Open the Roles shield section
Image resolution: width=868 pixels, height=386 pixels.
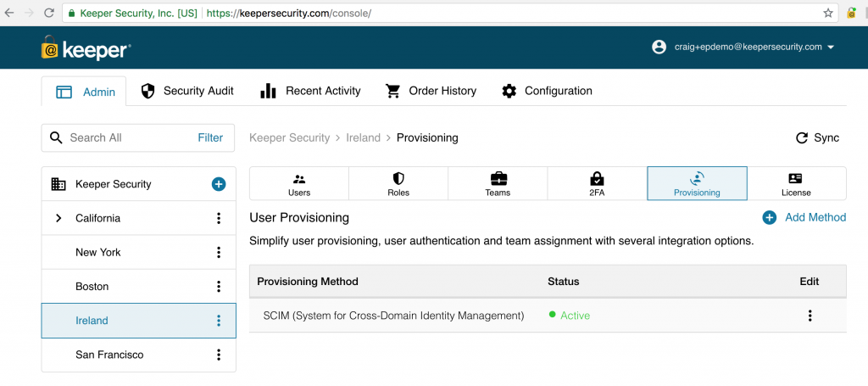pyautogui.click(x=398, y=184)
